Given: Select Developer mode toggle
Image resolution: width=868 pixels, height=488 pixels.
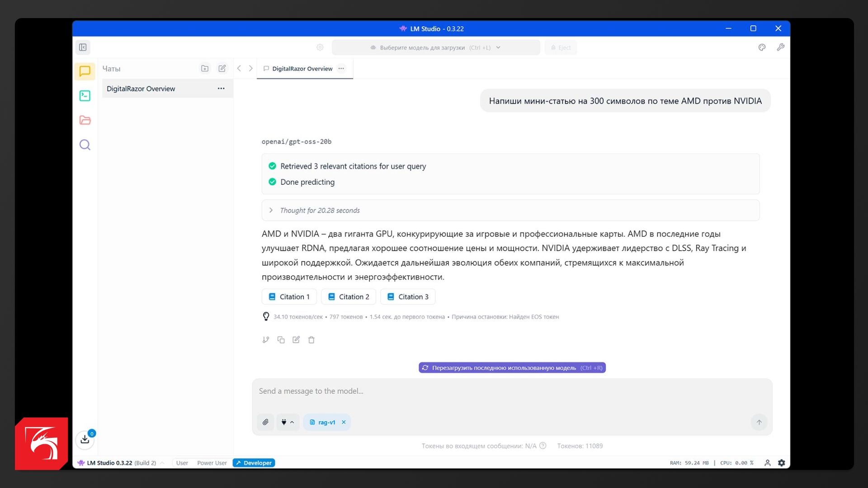Looking at the screenshot, I should tap(254, 463).
